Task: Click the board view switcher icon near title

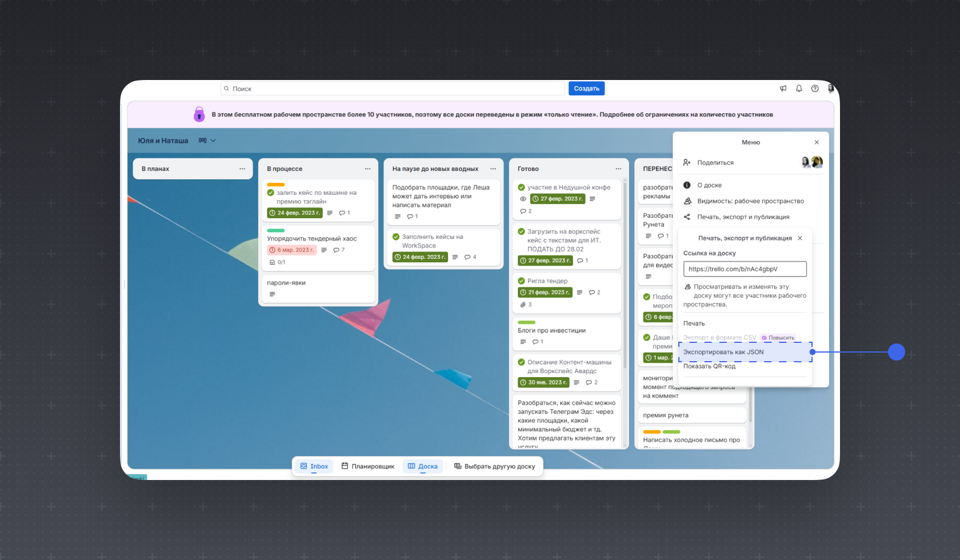Action: click(x=202, y=141)
